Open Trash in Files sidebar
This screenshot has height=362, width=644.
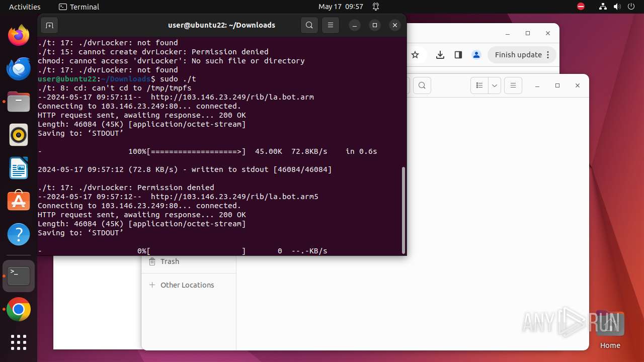189,261
